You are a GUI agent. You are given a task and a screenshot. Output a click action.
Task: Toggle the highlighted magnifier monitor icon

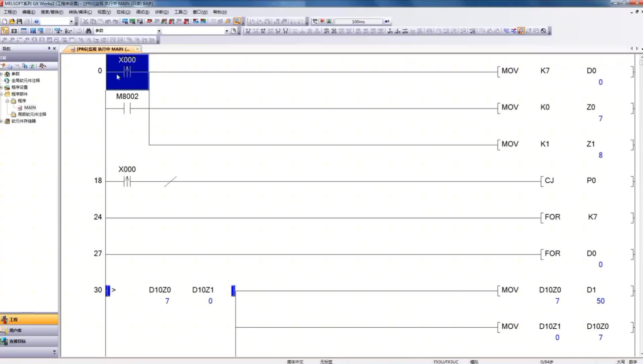521,31
